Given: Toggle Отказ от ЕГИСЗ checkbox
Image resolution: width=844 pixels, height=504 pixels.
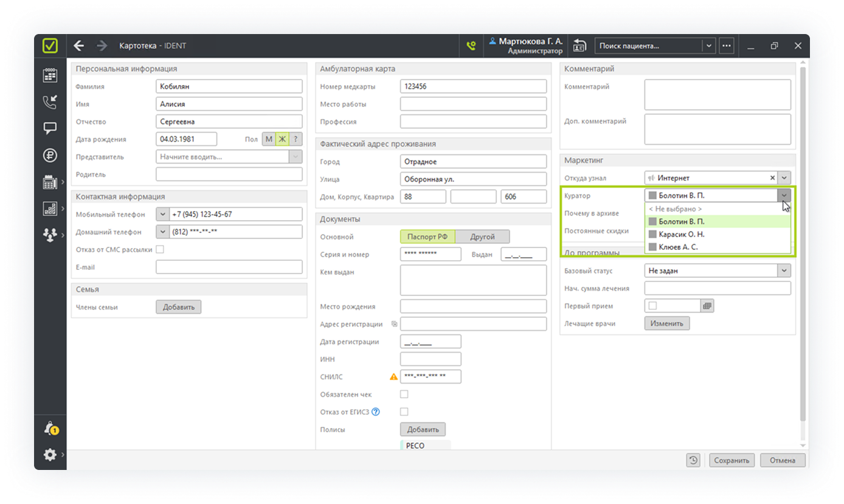Looking at the screenshot, I should pyautogui.click(x=404, y=412).
